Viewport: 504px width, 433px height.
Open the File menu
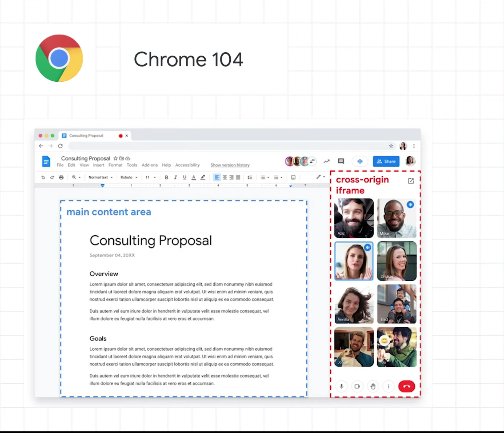(60, 165)
